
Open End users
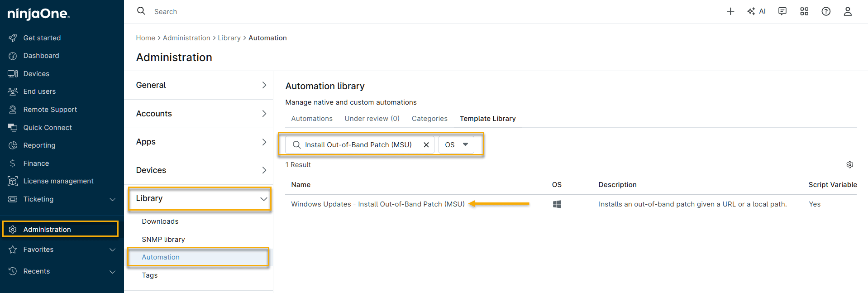point(39,91)
